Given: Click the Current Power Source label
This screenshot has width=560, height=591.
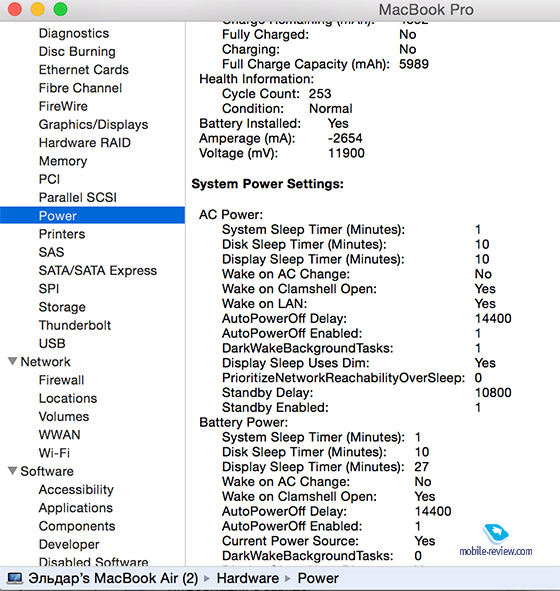Looking at the screenshot, I should coord(290,541).
